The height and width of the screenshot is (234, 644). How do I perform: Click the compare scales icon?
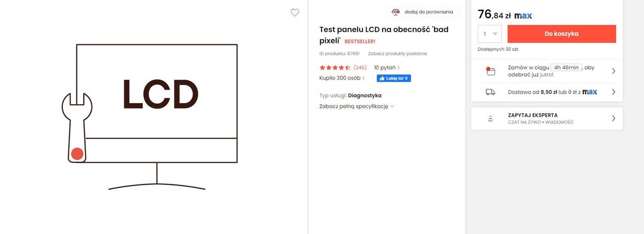396,12
